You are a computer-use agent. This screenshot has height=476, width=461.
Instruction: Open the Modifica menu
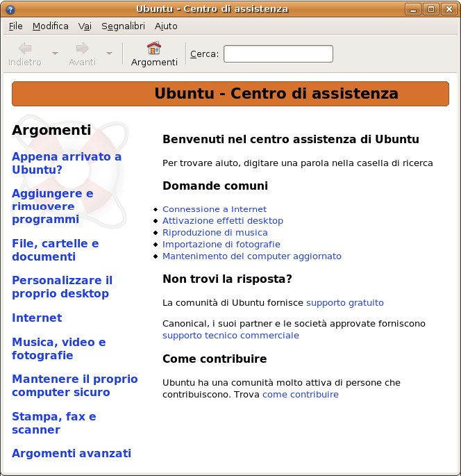[50, 26]
